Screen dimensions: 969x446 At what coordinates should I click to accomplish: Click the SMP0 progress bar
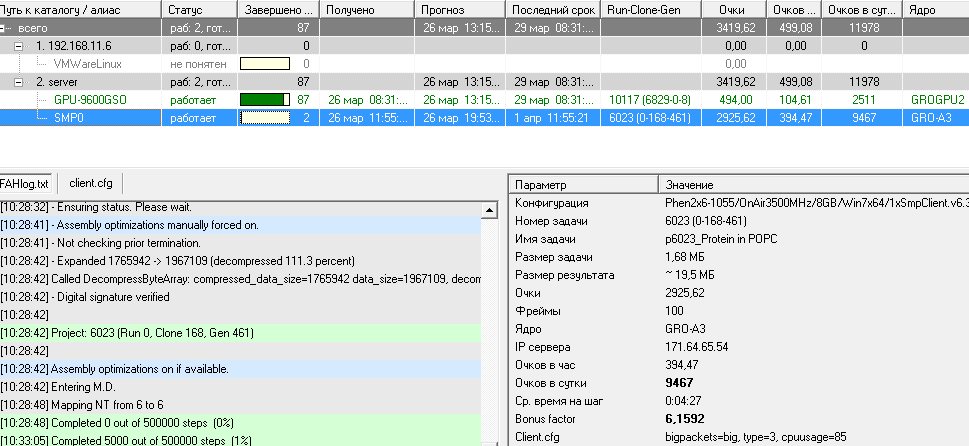[x=264, y=118]
